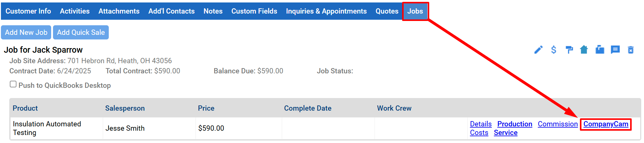Click the Add Quick Sale button

[81, 32]
